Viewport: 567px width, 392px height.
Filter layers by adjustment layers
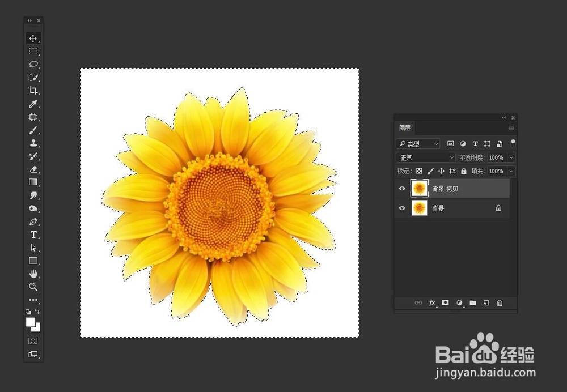point(463,144)
